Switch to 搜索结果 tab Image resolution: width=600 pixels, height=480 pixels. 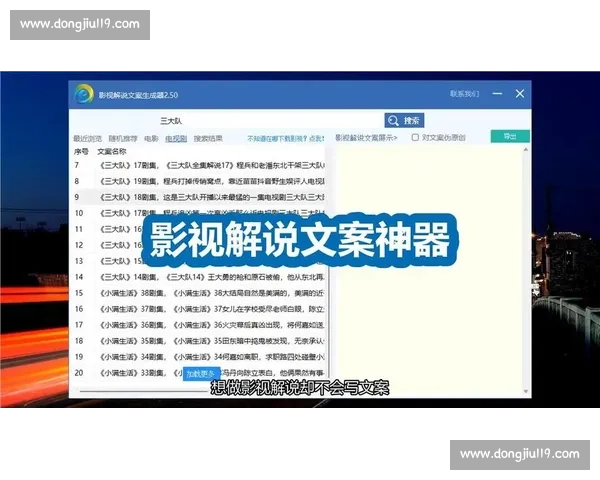coord(208,138)
